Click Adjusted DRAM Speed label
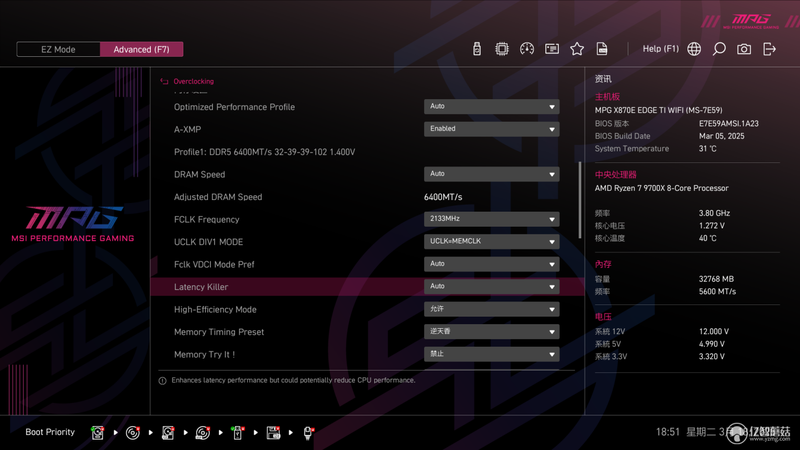Image resolution: width=800 pixels, height=450 pixels. click(x=218, y=197)
